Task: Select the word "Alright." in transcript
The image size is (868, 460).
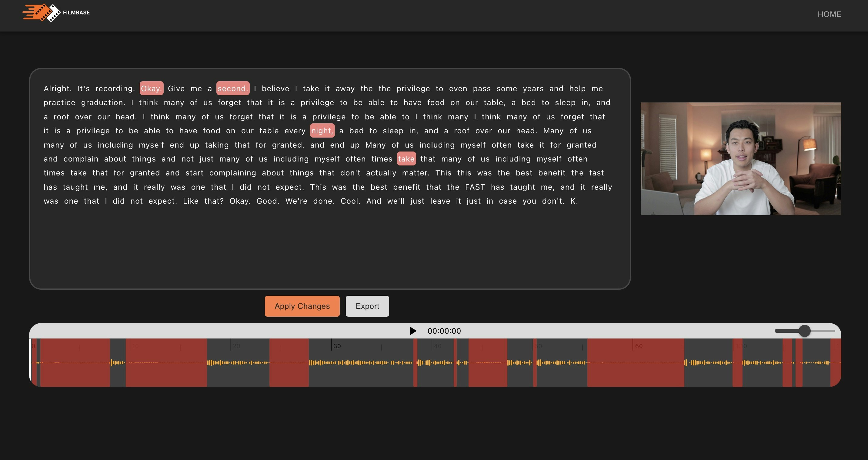Action: [x=58, y=88]
